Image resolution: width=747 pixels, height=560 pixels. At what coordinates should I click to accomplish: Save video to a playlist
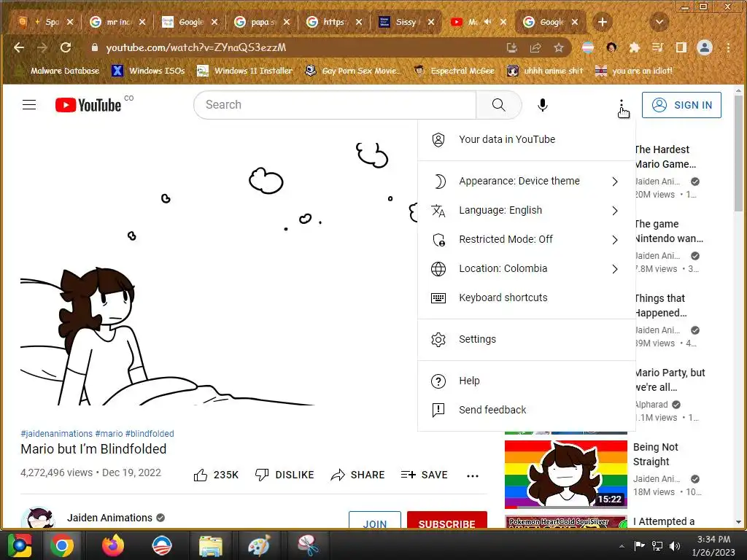(424, 475)
